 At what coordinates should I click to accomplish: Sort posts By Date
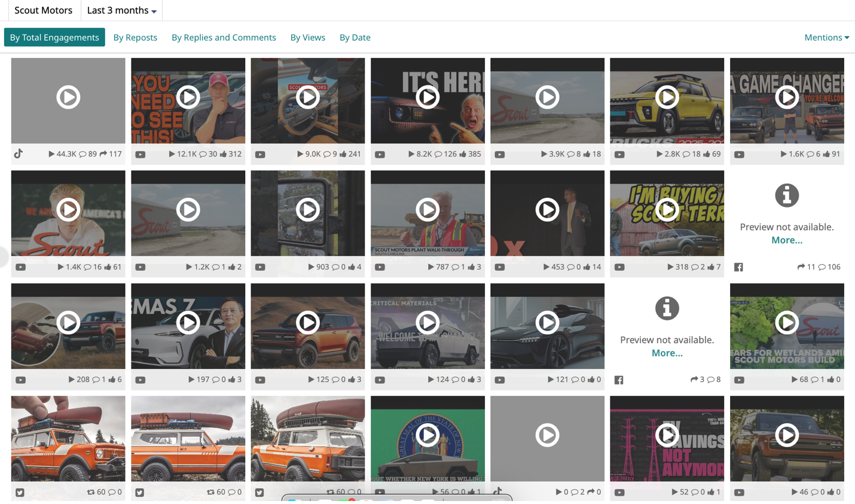355,37
